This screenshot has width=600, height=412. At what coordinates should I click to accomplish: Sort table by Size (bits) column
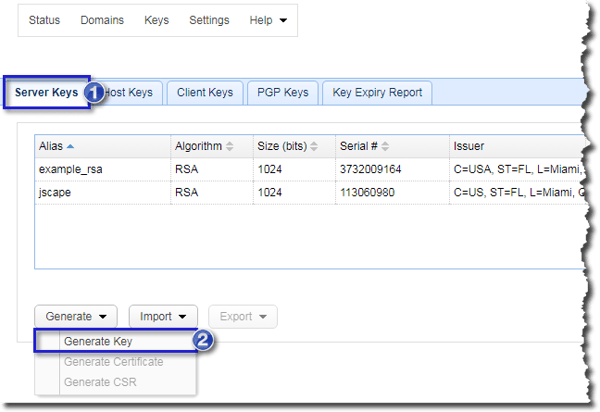point(294,146)
